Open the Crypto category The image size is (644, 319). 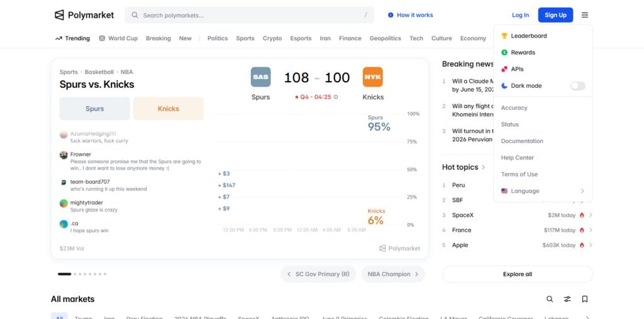pos(272,38)
